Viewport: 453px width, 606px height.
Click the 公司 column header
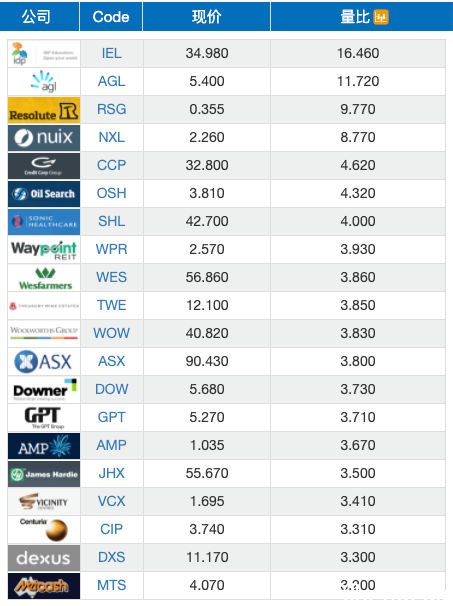[x=36, y=17]
